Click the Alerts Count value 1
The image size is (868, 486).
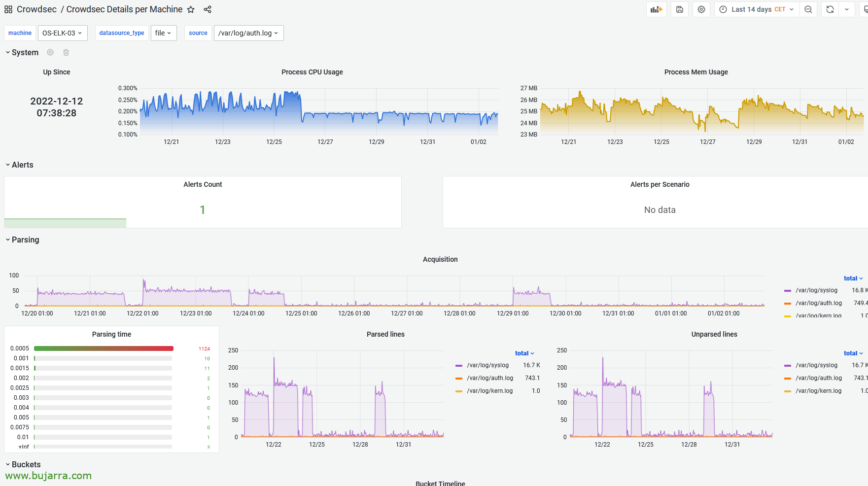point(203,210)
